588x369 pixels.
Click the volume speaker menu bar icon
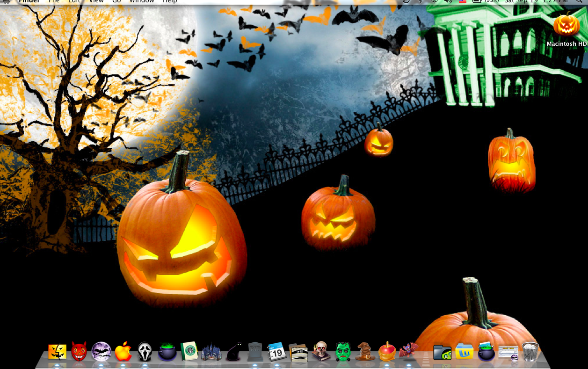448,1
